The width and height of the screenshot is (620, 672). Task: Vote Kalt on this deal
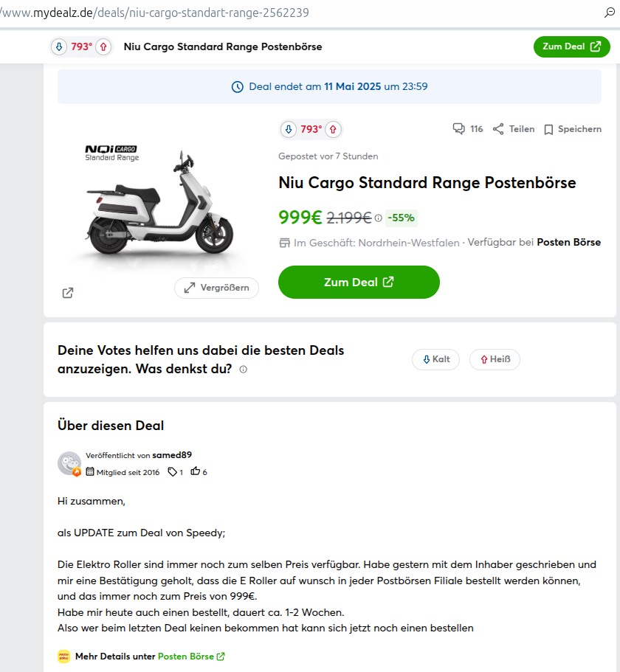[x=435, y=359]
